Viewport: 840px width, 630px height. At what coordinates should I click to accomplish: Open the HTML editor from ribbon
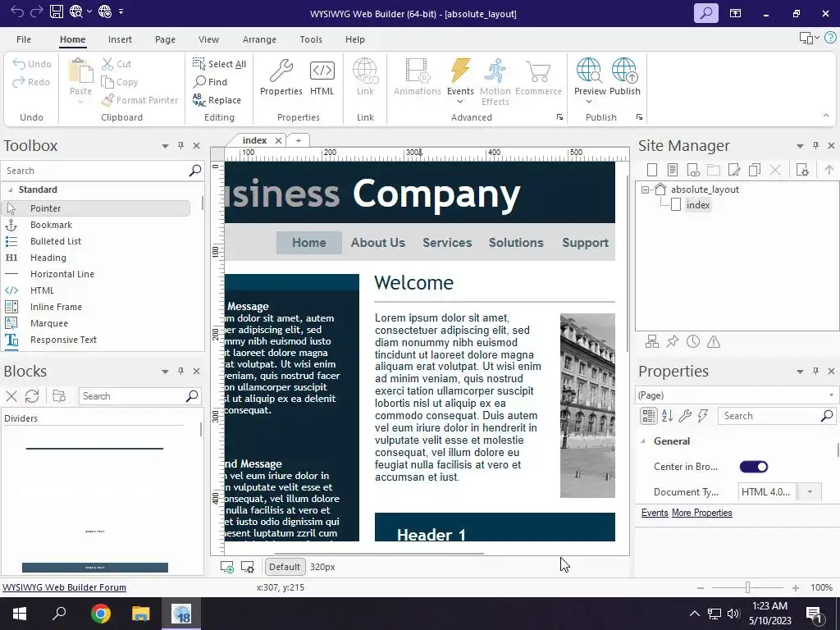pyautogui.click(x=322, y=78)
